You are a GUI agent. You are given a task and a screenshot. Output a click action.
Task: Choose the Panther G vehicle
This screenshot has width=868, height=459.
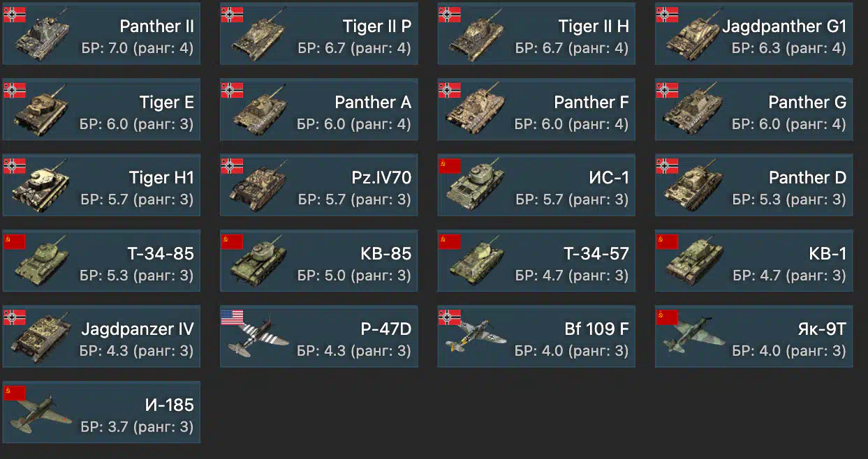[753, 110]
